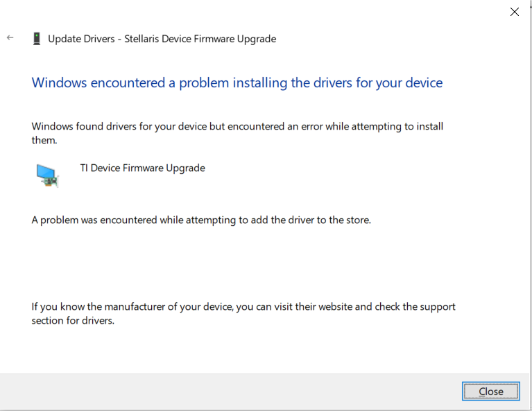Click the word "store" in the error message
Image resolution: width=532 pixels, height=411 pixels.
[x=357, y=220]
